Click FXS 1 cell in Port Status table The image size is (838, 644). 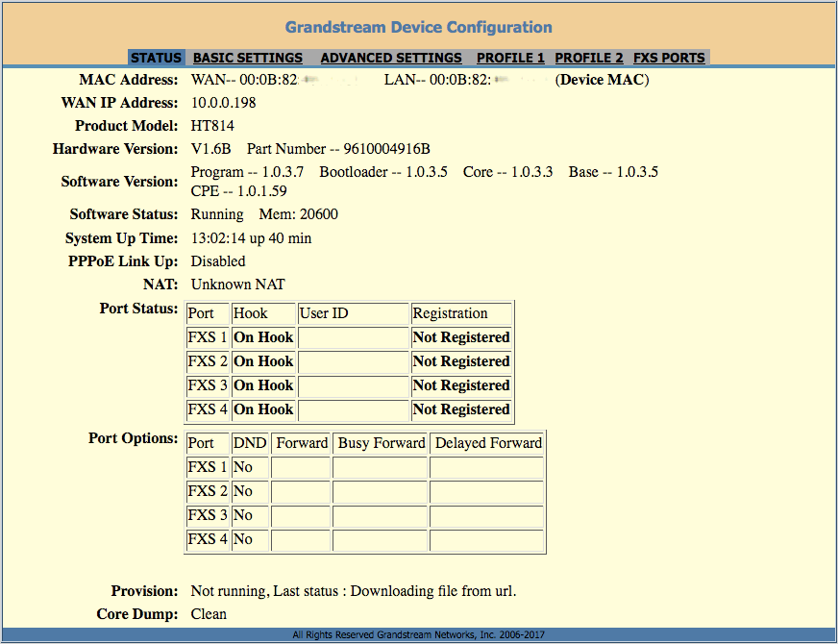click(x=208, y=337)
